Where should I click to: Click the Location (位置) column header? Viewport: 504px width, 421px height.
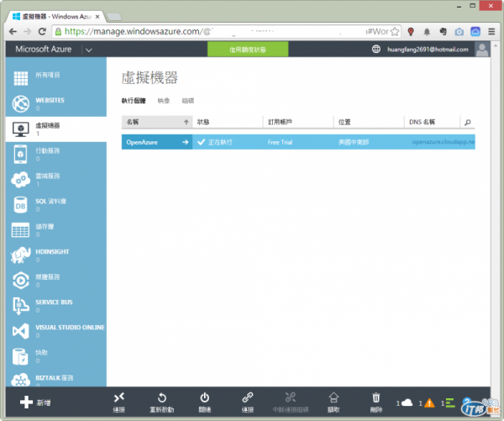pos(369,122)
